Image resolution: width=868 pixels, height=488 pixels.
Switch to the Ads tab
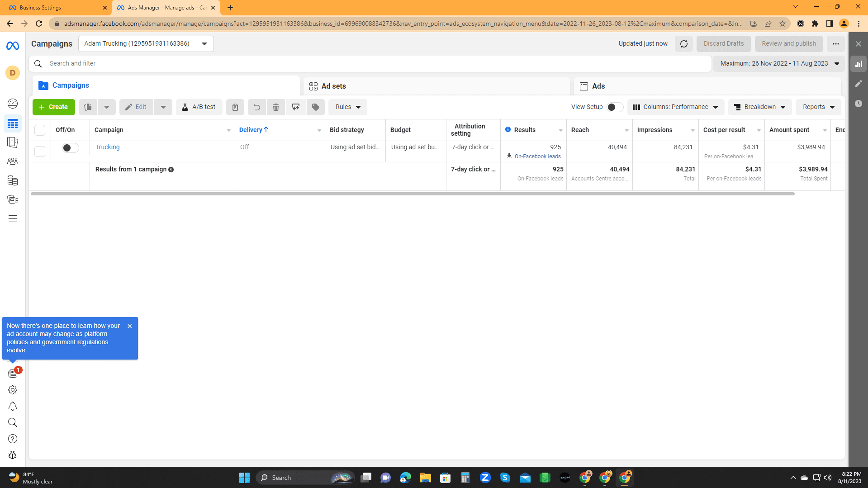707,86
